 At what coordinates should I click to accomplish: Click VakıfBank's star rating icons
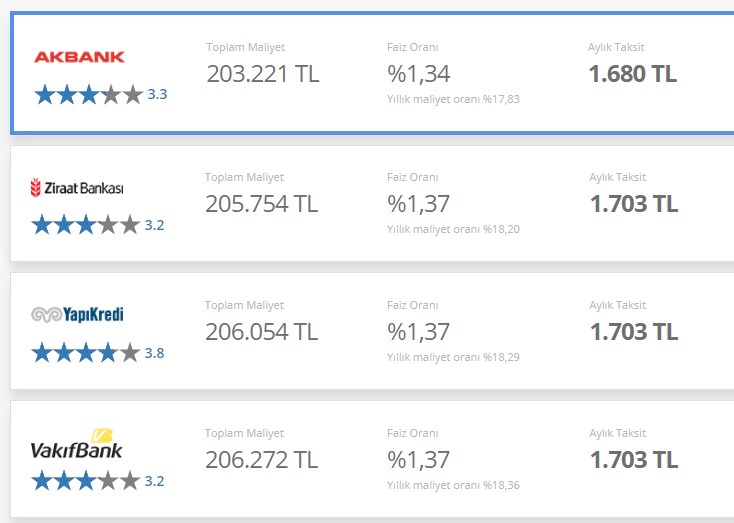pyautogui.click(x=85, y=481)
